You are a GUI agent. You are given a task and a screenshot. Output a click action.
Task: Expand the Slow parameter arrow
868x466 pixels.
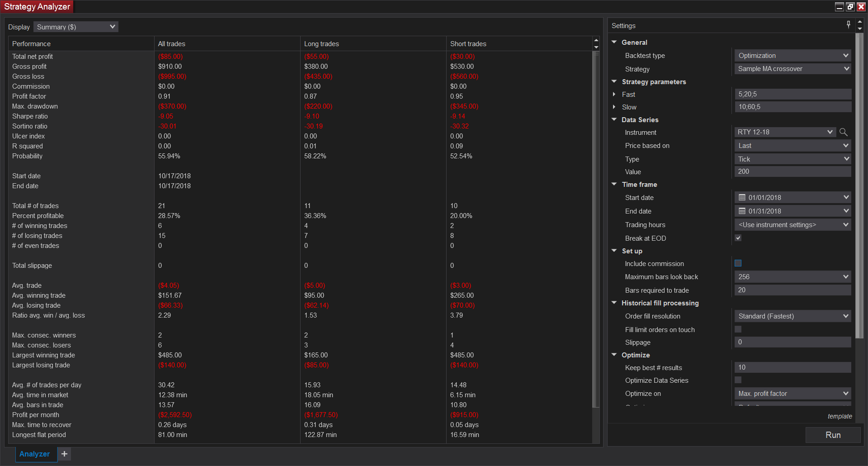[x=614, y=107]
